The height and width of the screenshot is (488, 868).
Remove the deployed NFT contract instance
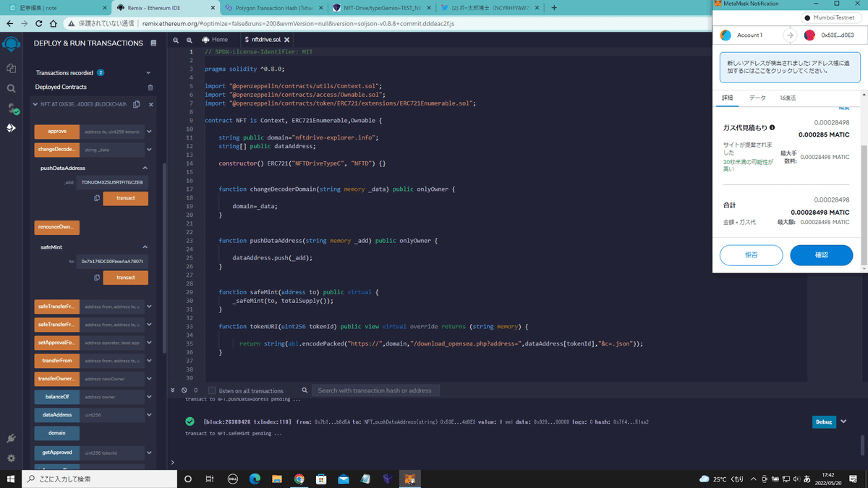[151, 104]
